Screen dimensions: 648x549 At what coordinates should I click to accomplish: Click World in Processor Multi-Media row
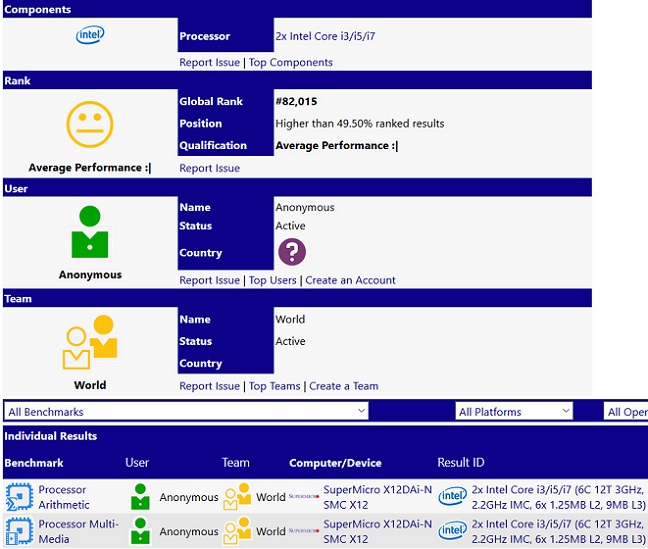point(271,532)
